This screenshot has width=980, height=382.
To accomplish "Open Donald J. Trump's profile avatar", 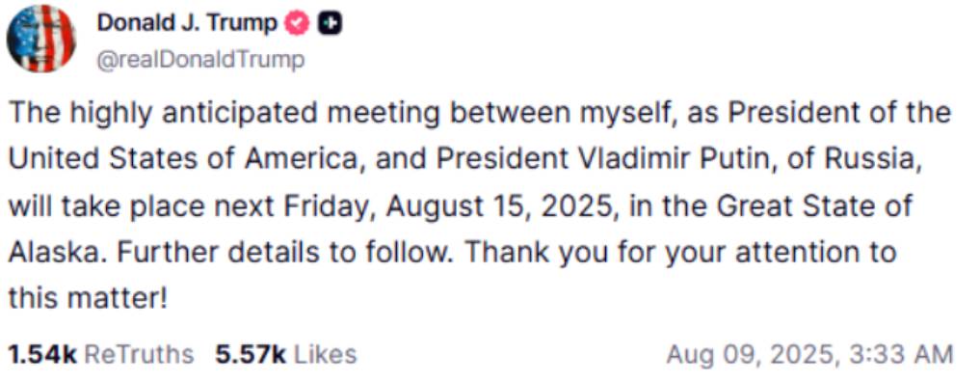I will click(40, 39).
